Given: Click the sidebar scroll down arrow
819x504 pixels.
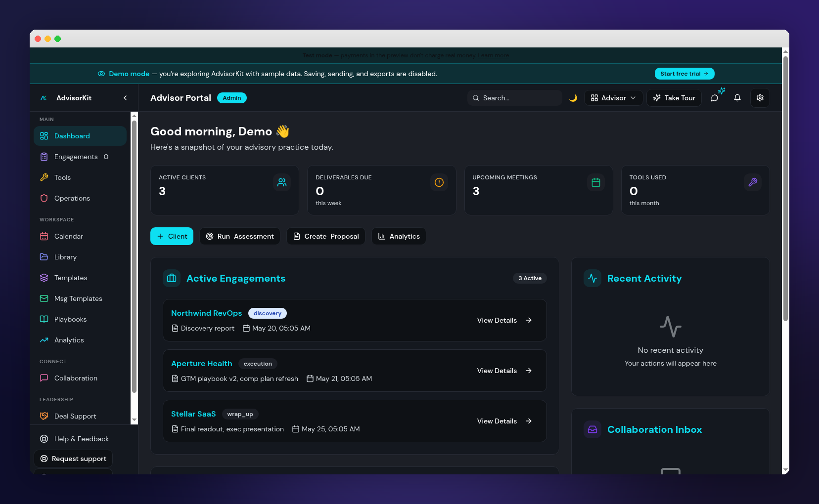Looking at the screenshot, I should coord(134,420).
